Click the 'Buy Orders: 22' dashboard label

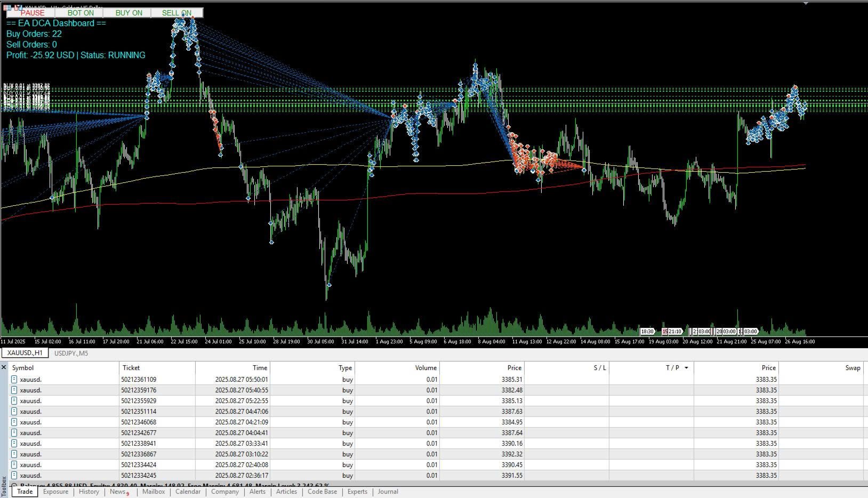[x=34, y=34]
